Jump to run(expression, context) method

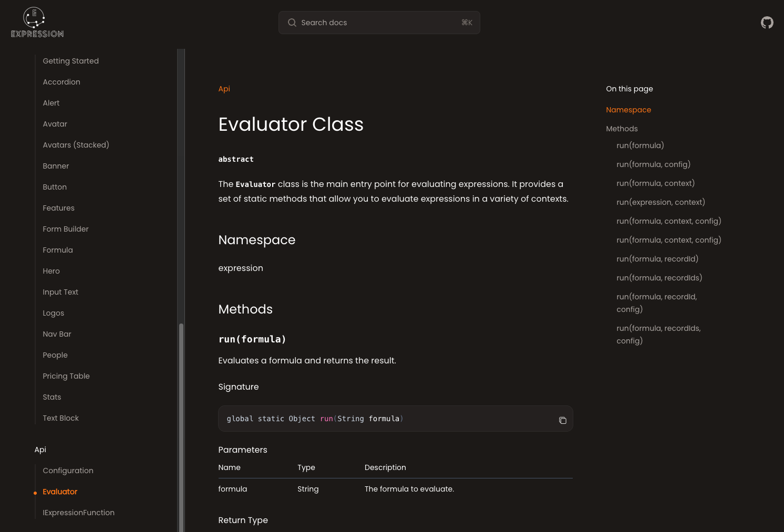pos(661,202)
